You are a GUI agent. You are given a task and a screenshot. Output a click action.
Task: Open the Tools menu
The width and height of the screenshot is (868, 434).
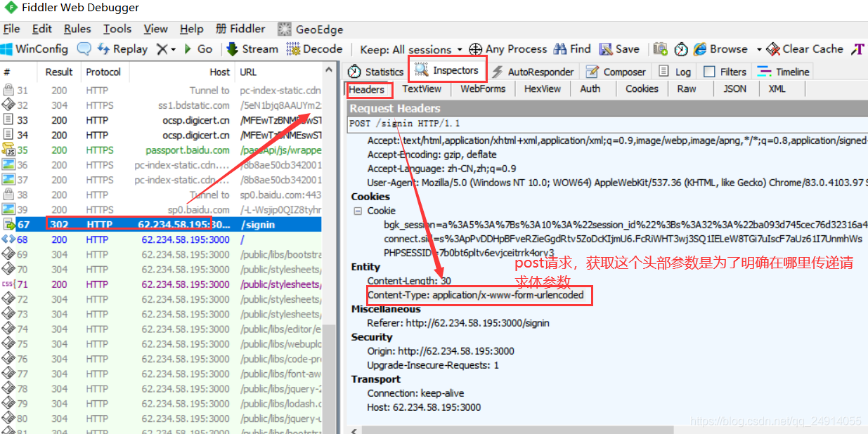coord(117,29)
